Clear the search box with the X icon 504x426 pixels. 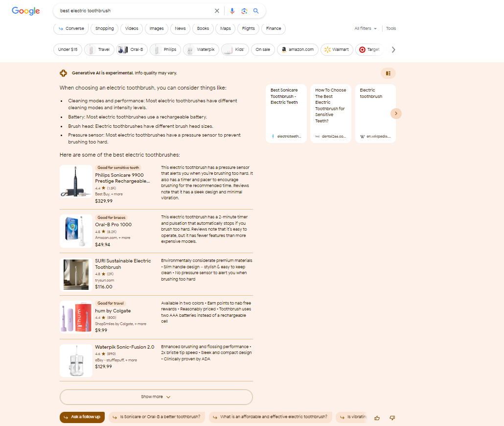pos(217,11)
